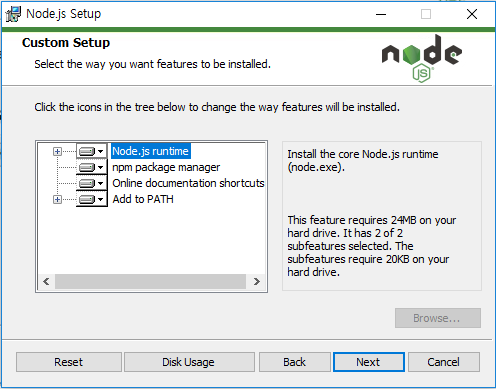Image resolution: width=496 pixels, height=389 pixels.
Task: Expand the Node.js runtime tree node
Action: [57, 152]
